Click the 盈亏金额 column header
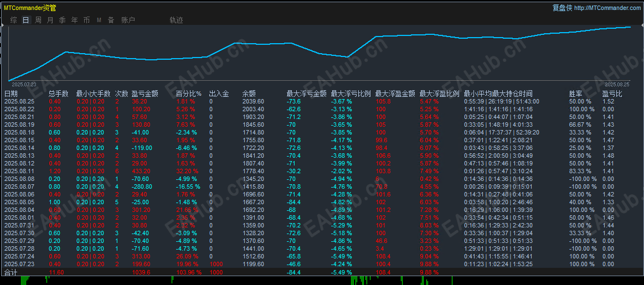 [145, 94]
